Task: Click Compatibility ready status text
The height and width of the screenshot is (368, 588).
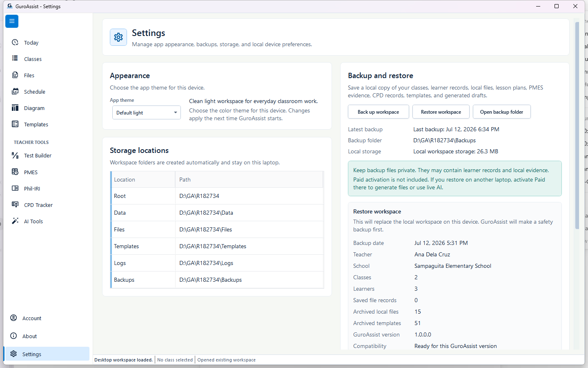Action: (x=456, y=346)
